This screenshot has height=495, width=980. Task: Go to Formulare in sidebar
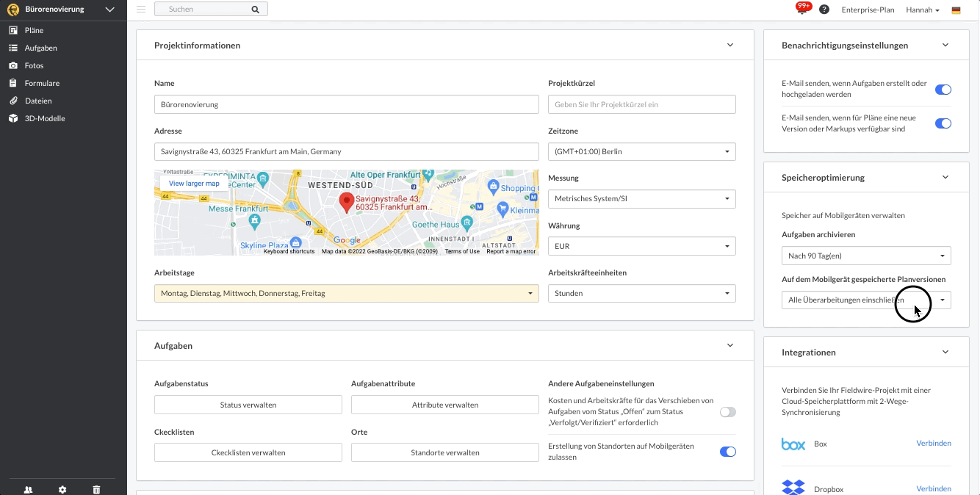coord(43,83)
